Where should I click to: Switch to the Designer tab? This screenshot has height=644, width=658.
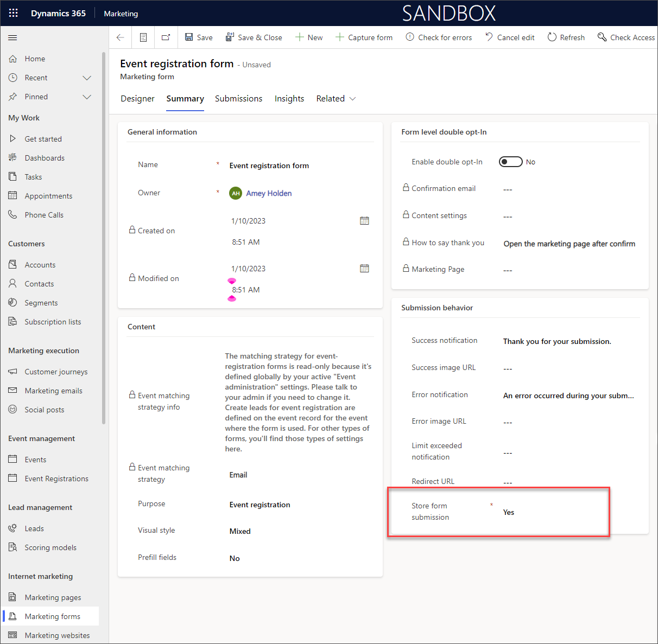click(137, 98)
